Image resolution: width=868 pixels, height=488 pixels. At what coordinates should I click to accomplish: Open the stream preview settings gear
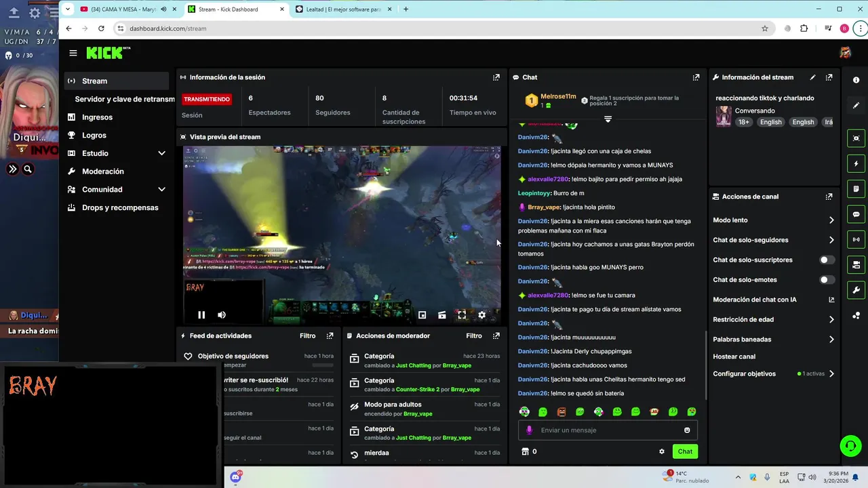click(x=482, y=314)
